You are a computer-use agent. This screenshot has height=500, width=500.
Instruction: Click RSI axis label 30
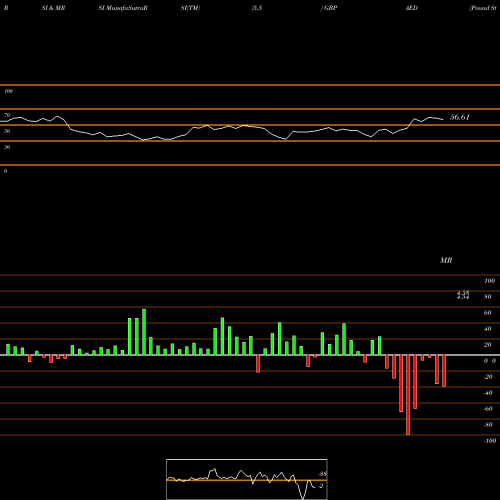pyautogui.click(x=7, y=147)
